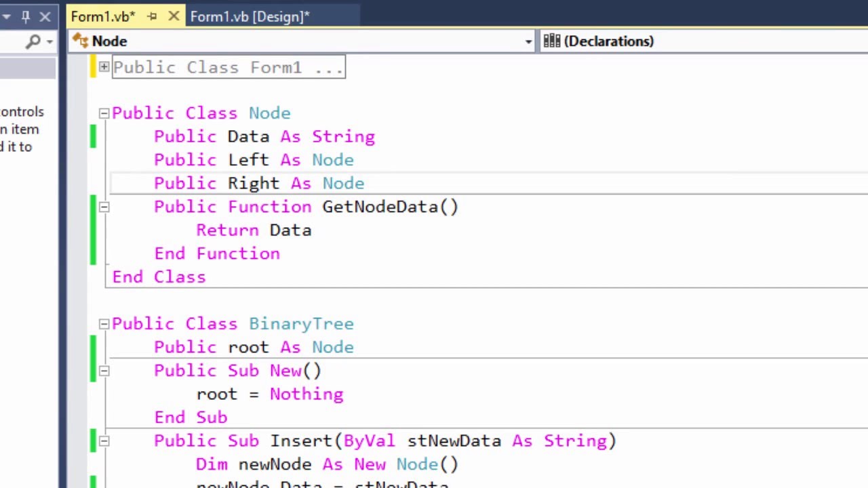
Task: Collapse the Node class region
Action: tap(104, 113)
